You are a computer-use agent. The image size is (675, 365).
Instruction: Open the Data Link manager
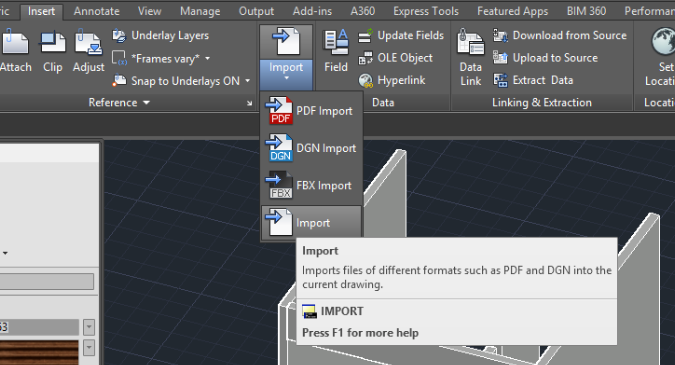[471, 57]
